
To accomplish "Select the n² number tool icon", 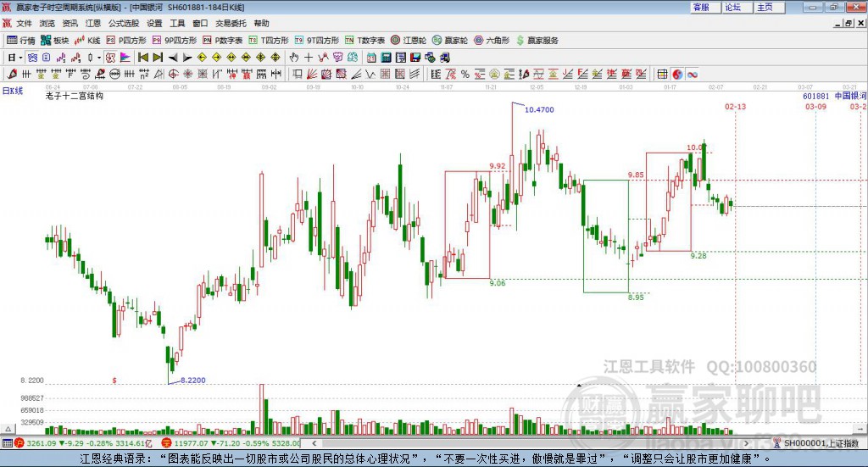I will (144, 74).
